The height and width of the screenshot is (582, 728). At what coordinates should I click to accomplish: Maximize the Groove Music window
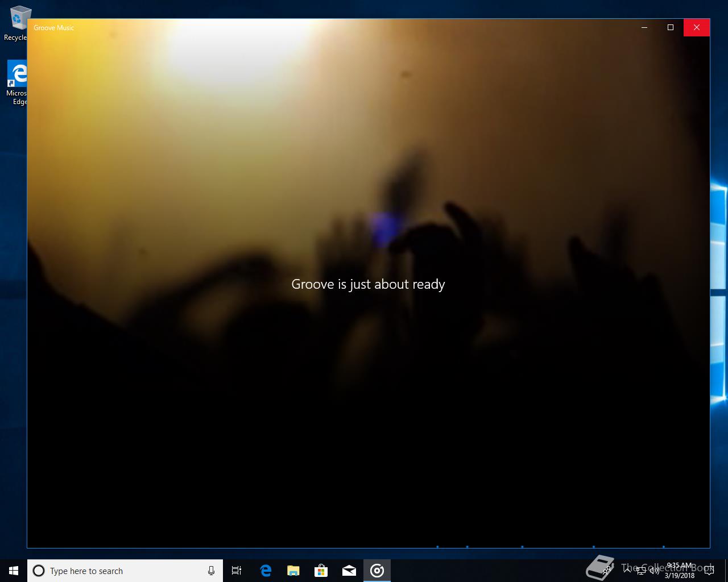point(671,27)
